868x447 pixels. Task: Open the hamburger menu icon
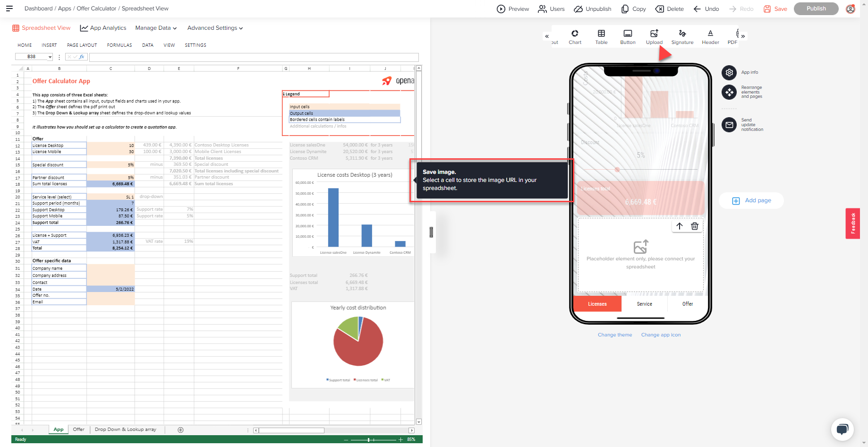[9, 9]
